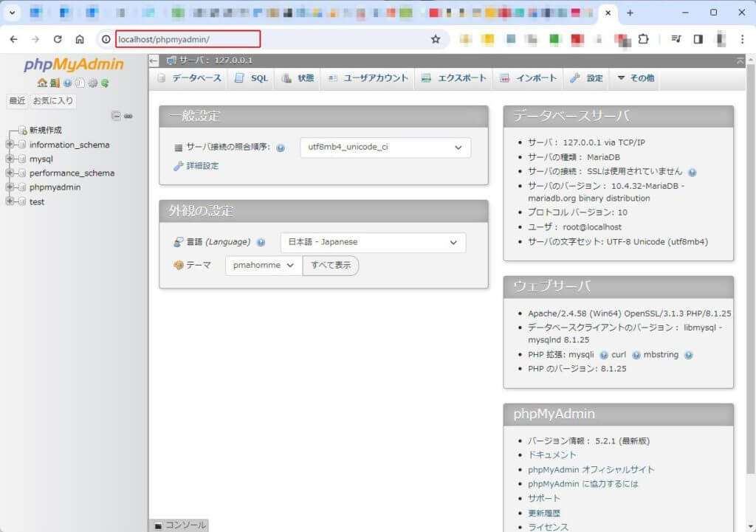Open help icon beside SSLは使用されていません
This screenshot has width=756, height=532.
pos(693,173)
